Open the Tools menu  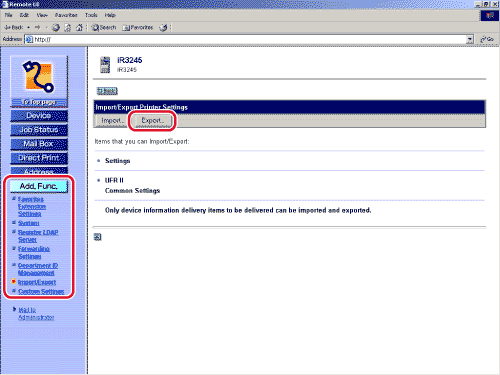(91, 15)
